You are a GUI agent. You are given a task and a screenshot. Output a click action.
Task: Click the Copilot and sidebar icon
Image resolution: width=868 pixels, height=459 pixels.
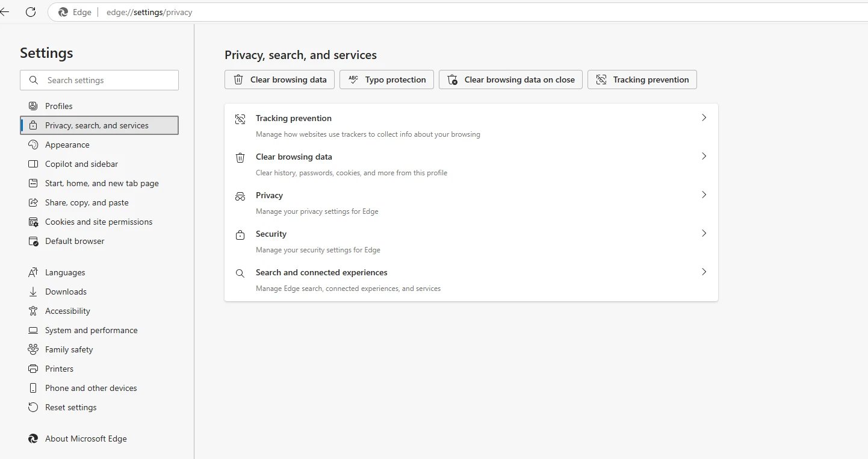point(33,164)
